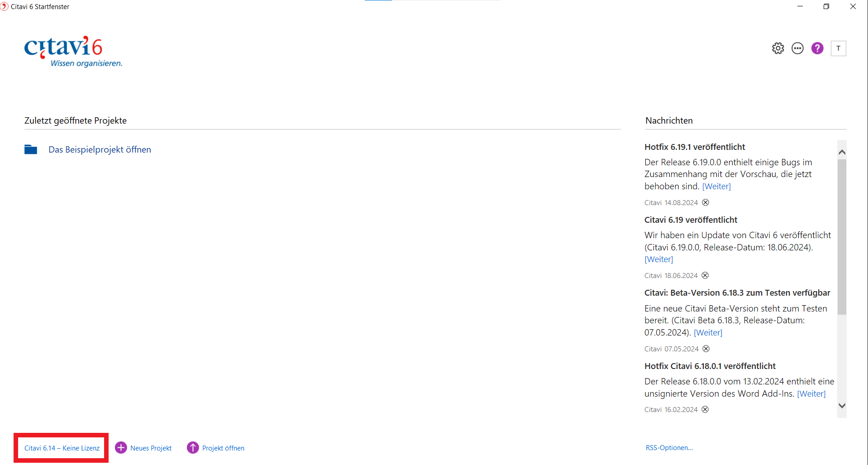The image size is (868, 465).
Task: Click the news scrollbar up arrow
Action: (842, 152)
